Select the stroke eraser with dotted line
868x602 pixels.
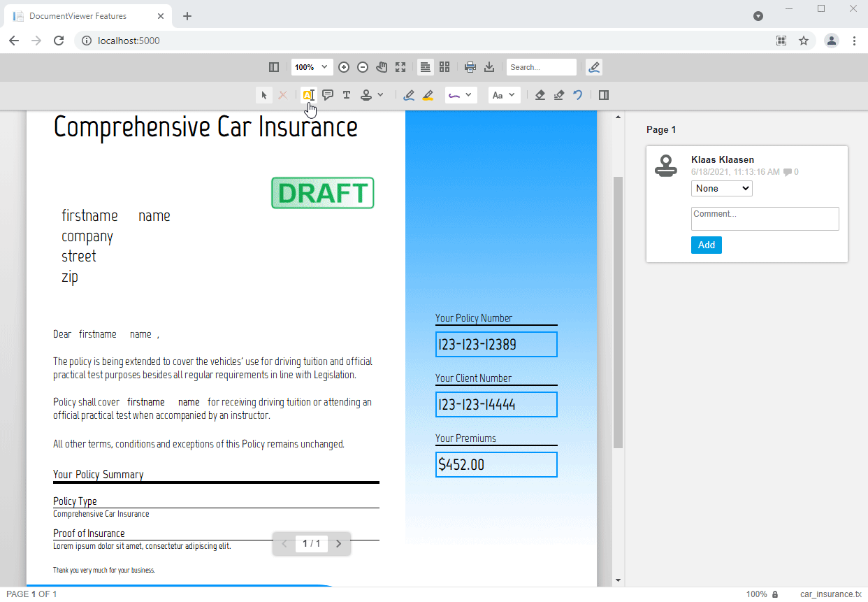point(558,95)
